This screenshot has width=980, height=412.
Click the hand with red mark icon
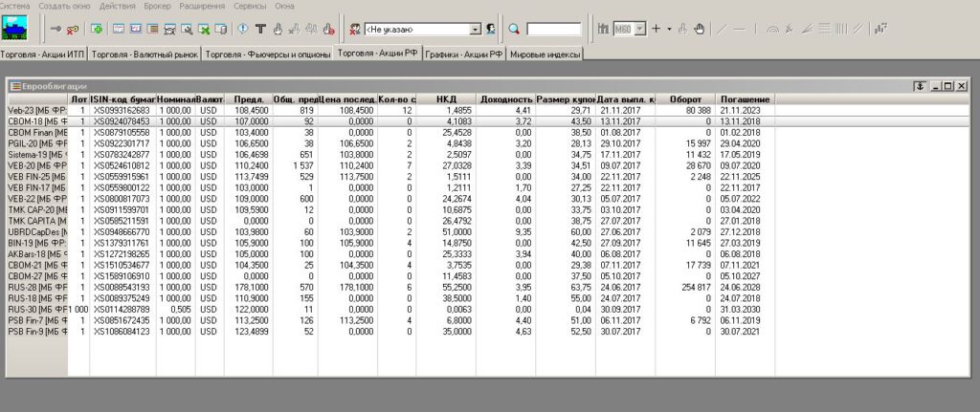[328, 29]
